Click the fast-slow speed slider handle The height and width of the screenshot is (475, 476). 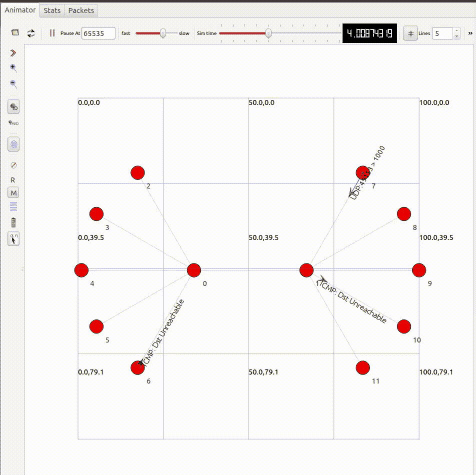[163, 33]
